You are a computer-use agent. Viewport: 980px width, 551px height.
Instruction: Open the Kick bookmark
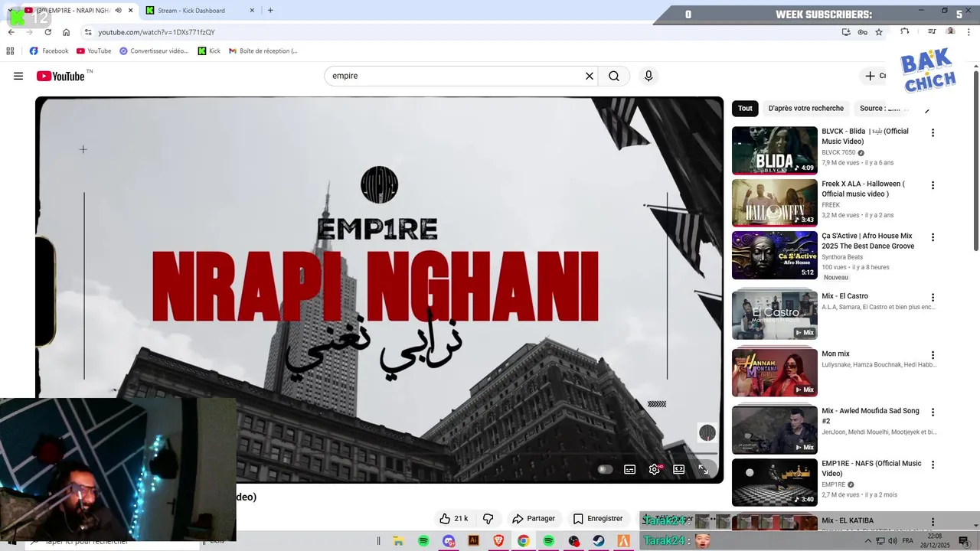point(209,51)
